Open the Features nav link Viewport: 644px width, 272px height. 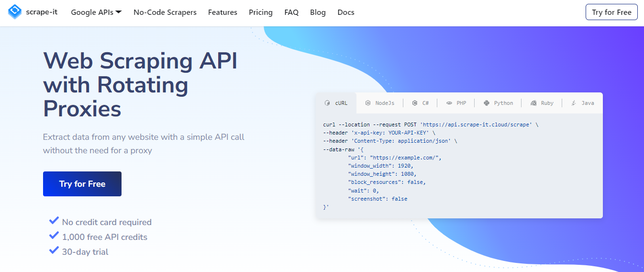222,12
